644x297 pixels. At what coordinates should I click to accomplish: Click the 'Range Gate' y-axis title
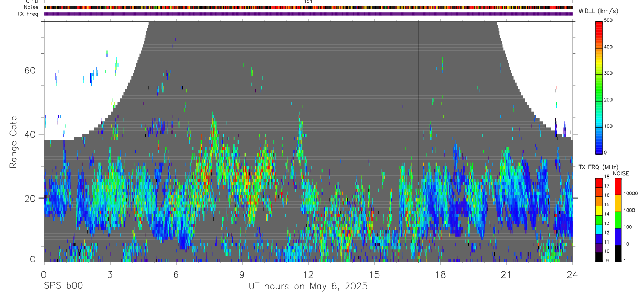(13, 142)
